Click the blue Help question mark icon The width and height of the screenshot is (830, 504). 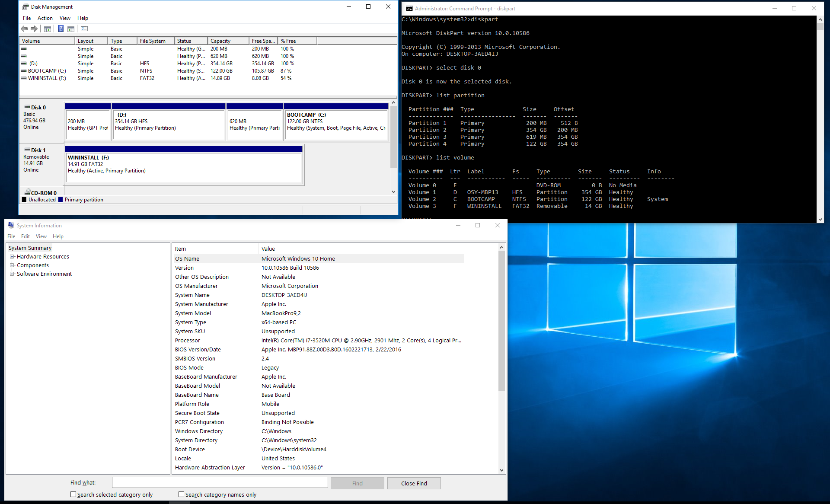coord(61,29)
